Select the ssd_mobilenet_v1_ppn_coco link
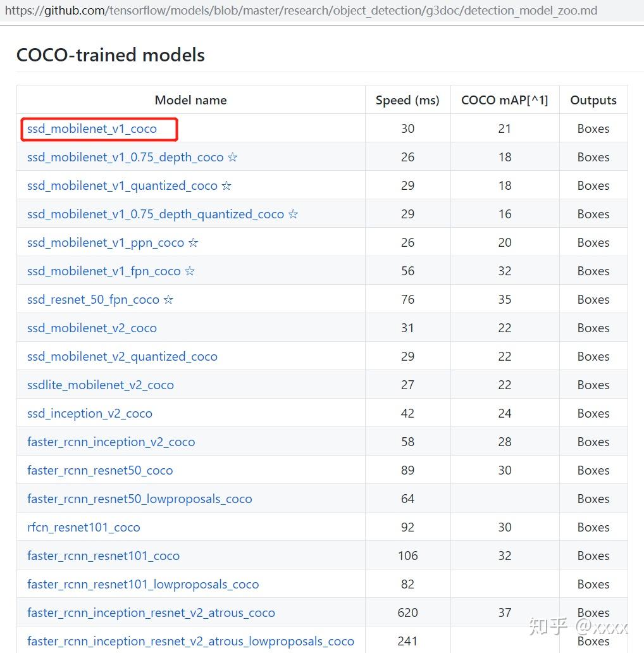The height and width of the screenshot is (653, 644). (106, 243)
